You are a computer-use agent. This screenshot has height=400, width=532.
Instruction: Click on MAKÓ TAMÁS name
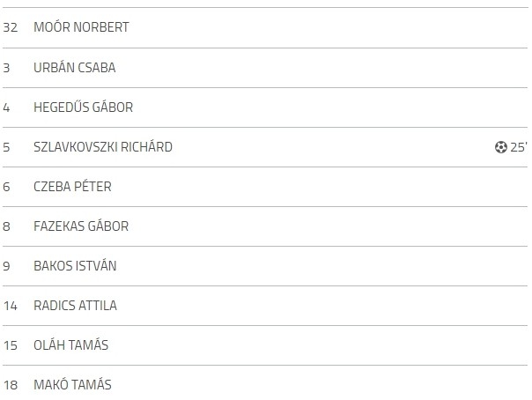pyautogui.click(x=72, y=385)
